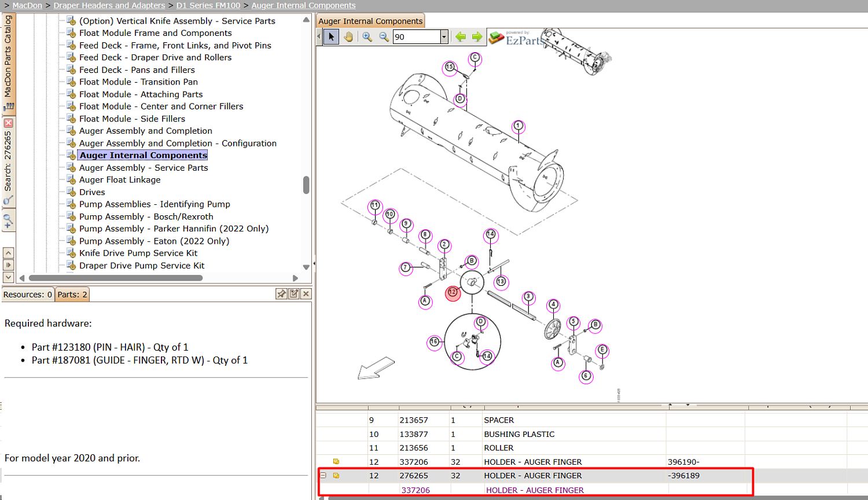Open superseding part link 337206
This screenshot has width=868, height=500.
[x=415, y=490]
